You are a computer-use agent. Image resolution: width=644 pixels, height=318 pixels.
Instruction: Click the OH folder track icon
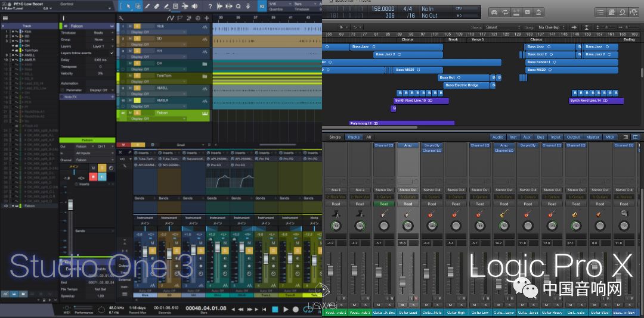point(205,64)
